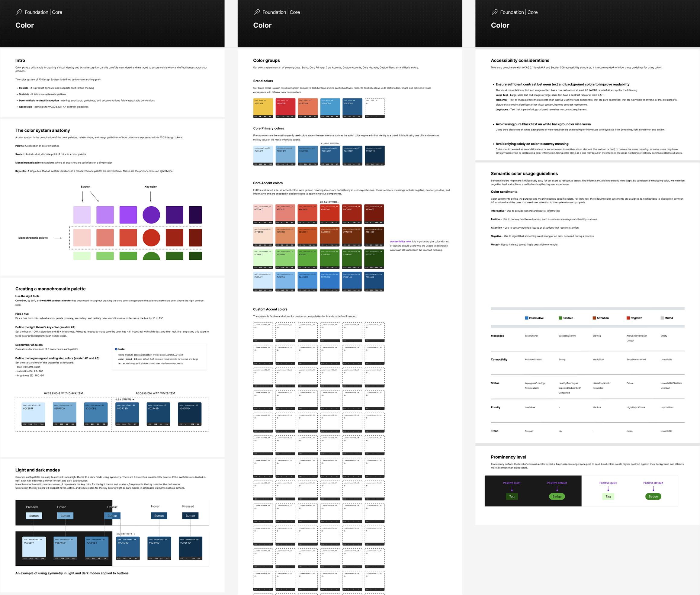Click the brown Attention legend square
700x595 pixels.
tap(595, 318)
